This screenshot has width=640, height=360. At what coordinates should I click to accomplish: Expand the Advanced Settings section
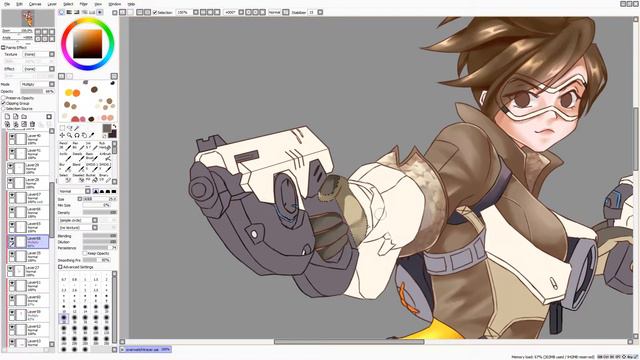[x=60, y=267]
